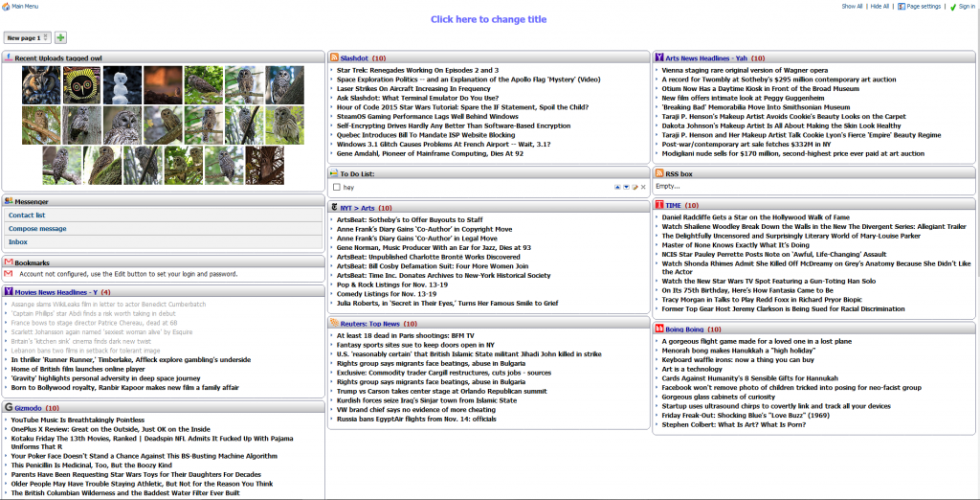Open the Main Menu home icon
This screenshot has width=980, height=500.
pyautogui.click(x=7, y=7)
